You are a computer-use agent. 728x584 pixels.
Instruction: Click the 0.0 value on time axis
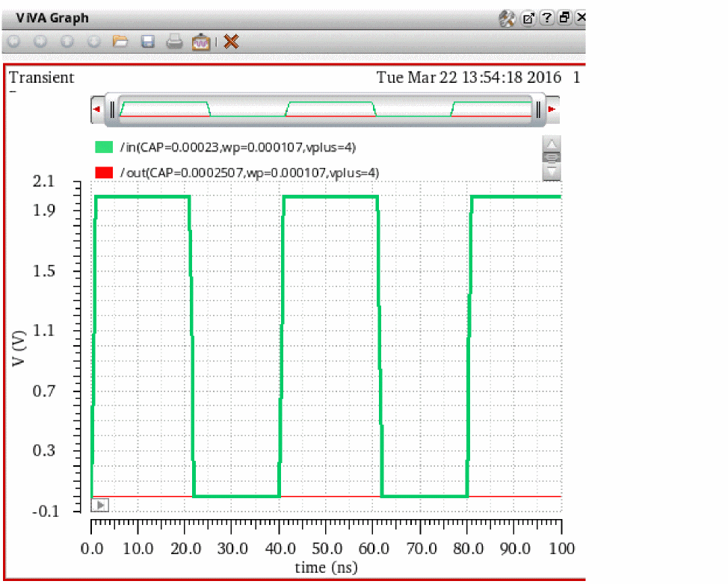pos(92,549)
